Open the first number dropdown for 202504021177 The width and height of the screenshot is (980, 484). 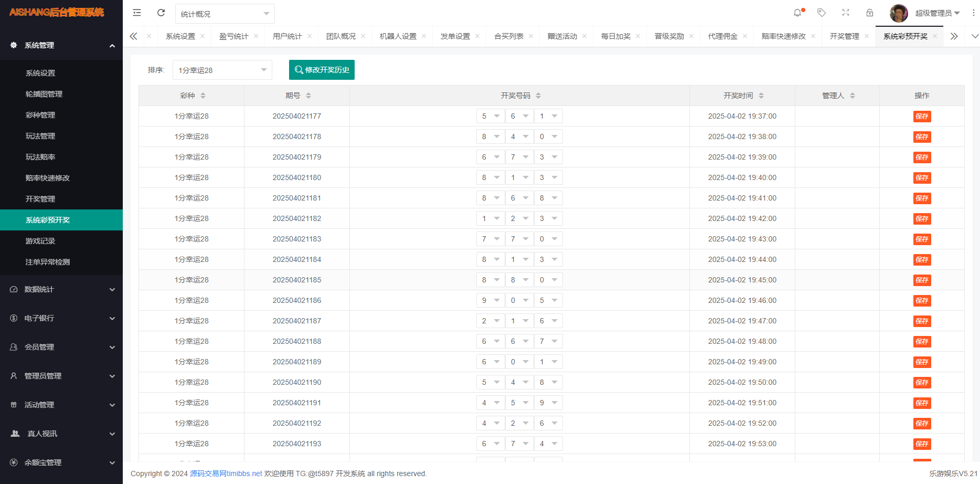(490, 115)
